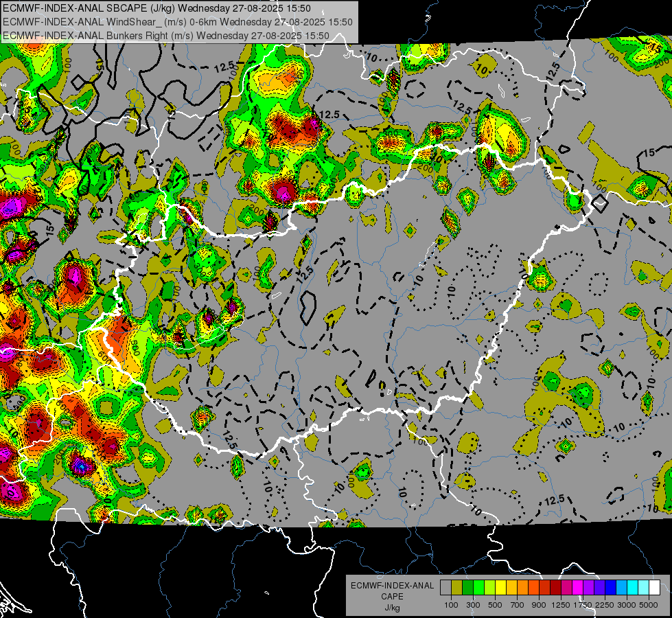Image resolution: width=672 pixels, height=618 pixels.
Task: Select the azure light-blue legend swatch
Action: pyautogui.click(x=621, y=587)
